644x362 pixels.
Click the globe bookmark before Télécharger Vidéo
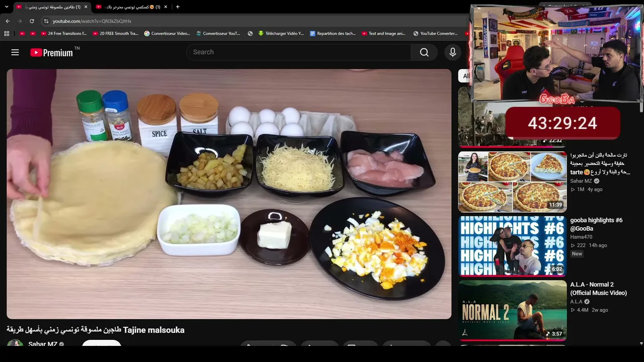coord(250,34)
